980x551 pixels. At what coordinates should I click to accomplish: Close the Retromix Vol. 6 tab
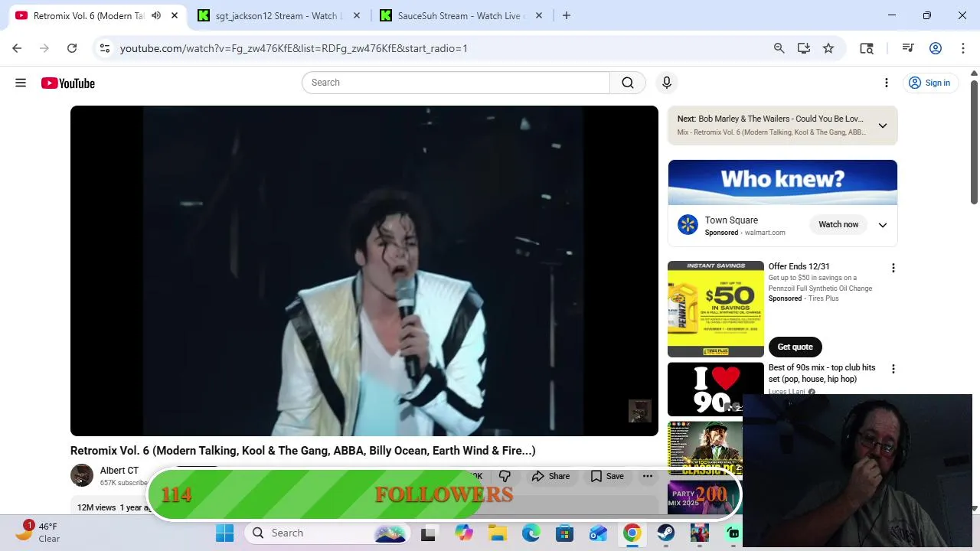[x=175, y=15]
